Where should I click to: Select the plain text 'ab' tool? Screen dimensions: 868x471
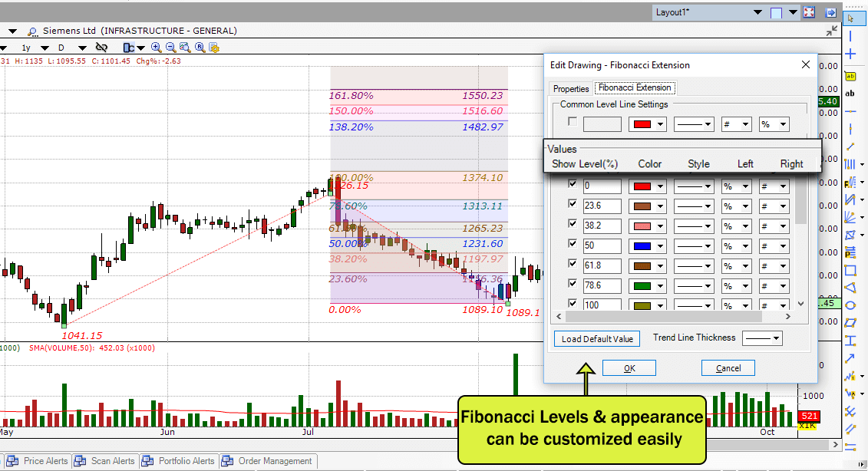pos(850,94)
